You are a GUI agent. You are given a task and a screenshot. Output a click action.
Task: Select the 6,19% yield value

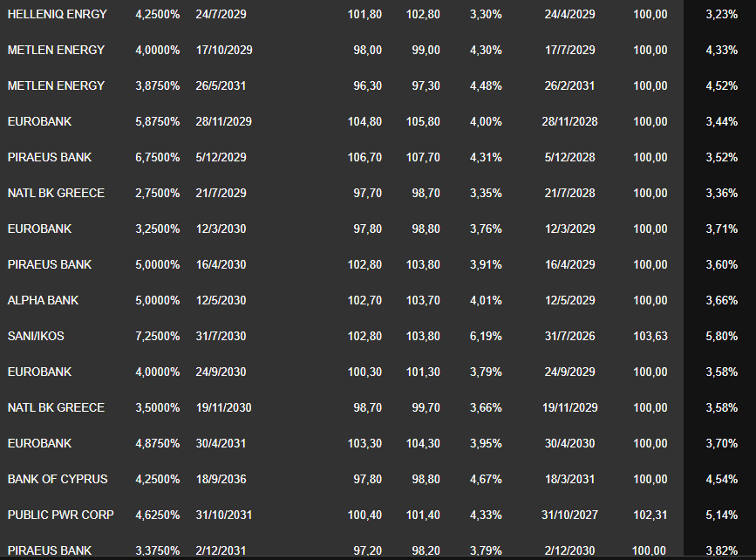pos(486,336)
